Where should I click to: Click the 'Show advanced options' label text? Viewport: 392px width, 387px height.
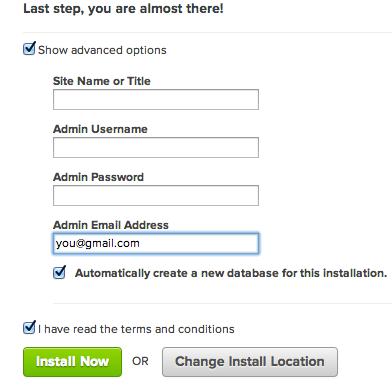[102, 50]
